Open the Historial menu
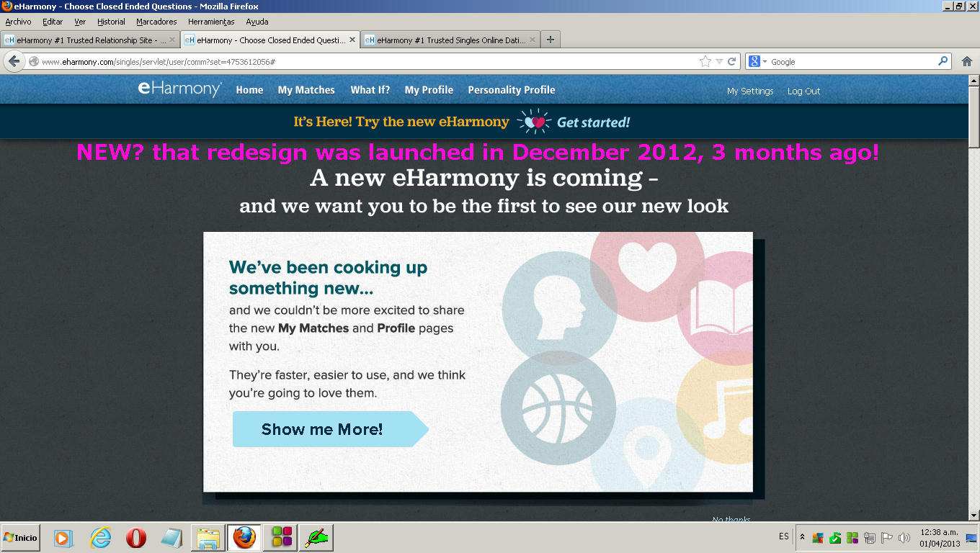Viewport: 980px width, 553px height. 111,22
